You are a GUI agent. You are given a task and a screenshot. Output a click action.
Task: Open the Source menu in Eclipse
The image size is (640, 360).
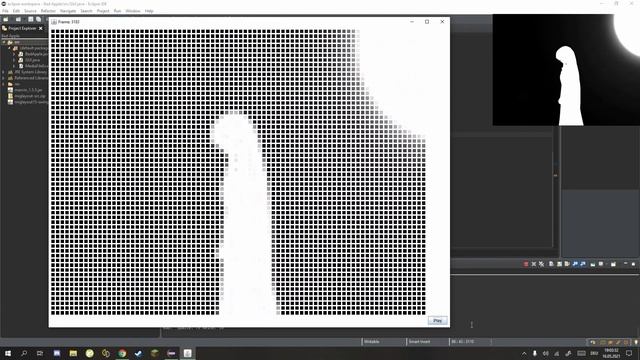pos(30,11)
